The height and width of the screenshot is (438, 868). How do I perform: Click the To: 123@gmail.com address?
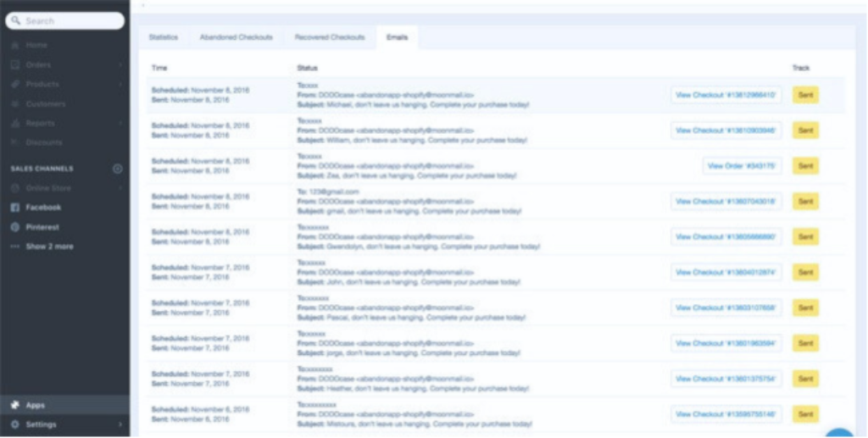click(x=328, y=192)
